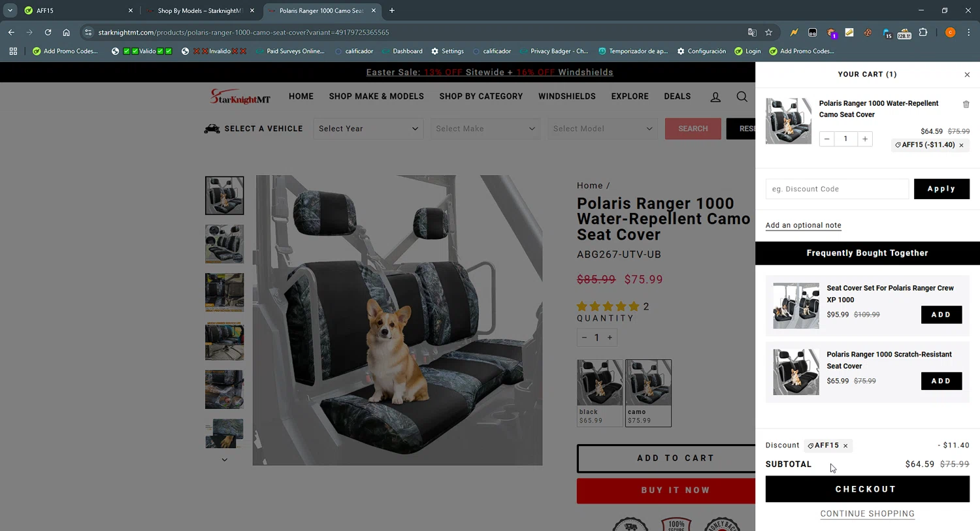The width and height of the screenshot is (980, 531).
Task: Open Seat Cover Set Crew XP 1000 thumbnail
Action: (x=796, y=306)
